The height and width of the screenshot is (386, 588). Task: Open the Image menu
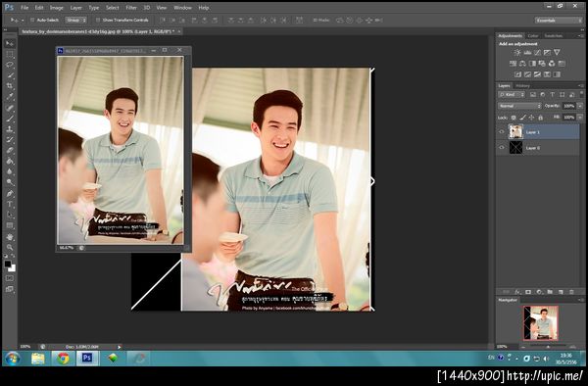(x=57, y=8)
